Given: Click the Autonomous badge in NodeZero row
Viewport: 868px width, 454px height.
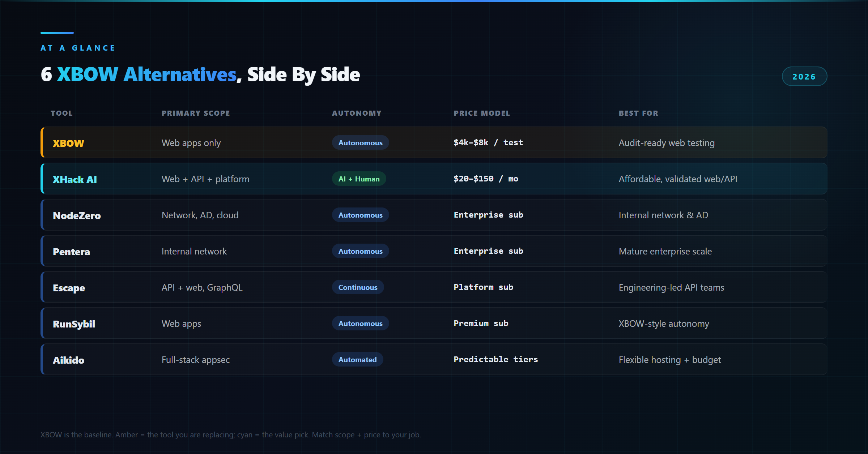Looking at the screenshot, I should point(360,215).
